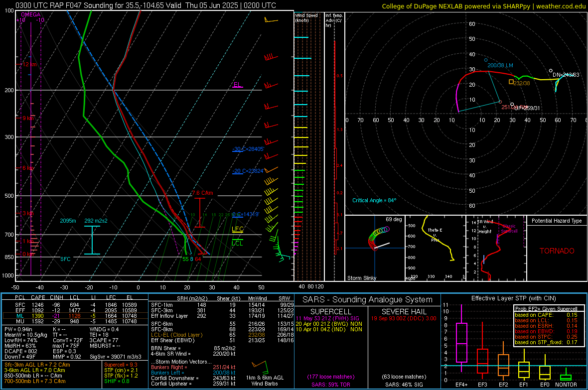Click the 69 deg slinky value

(394, 219)
